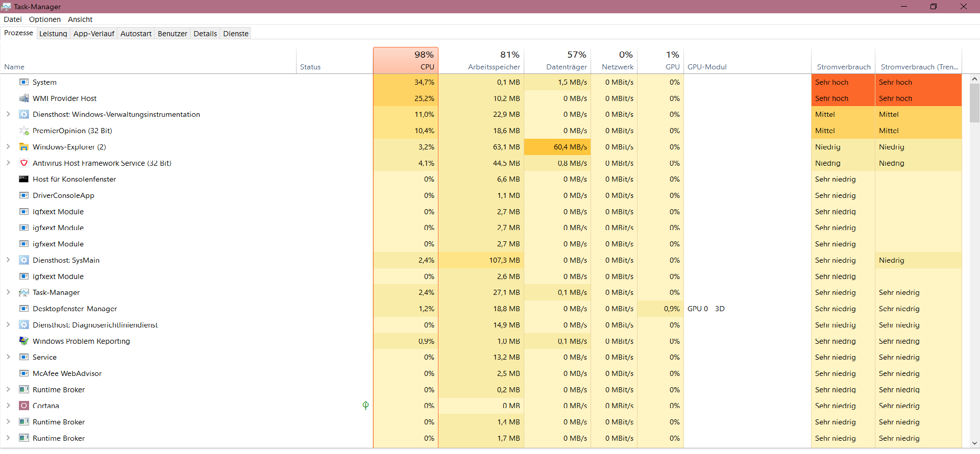Sort by the Name column header
The image size is (980, 454).
point(148,61)
